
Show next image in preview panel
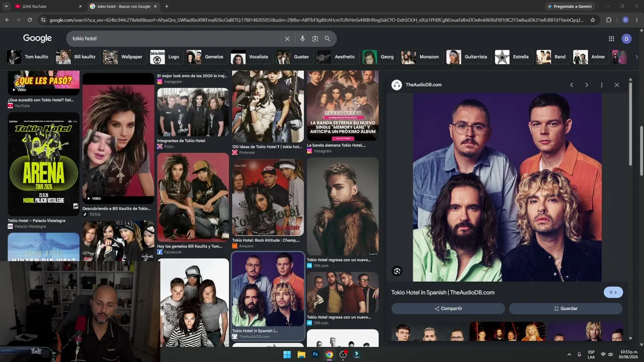coord(587,85)
